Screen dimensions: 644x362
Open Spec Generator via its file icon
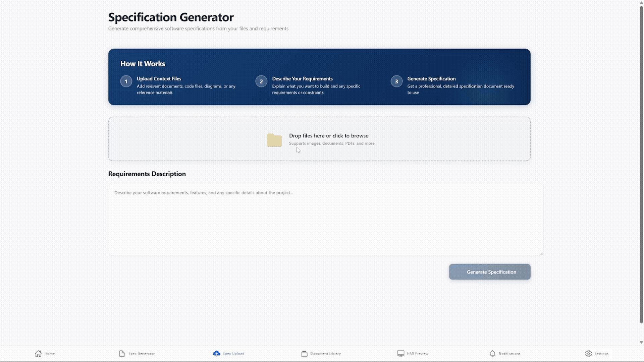click(x=122, y=354)
